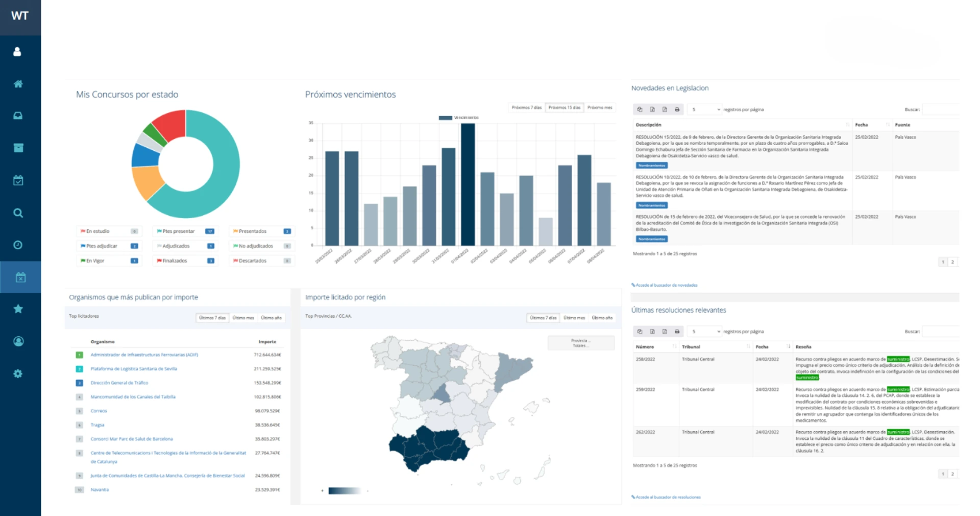Open the user profile icon in sidebar
980x516 pixels.
(17, 52)
